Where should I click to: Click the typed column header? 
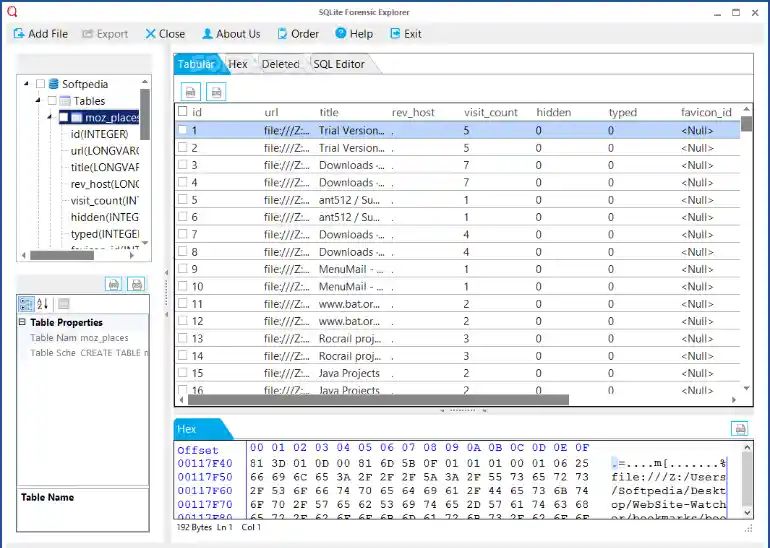click(623, 112)
